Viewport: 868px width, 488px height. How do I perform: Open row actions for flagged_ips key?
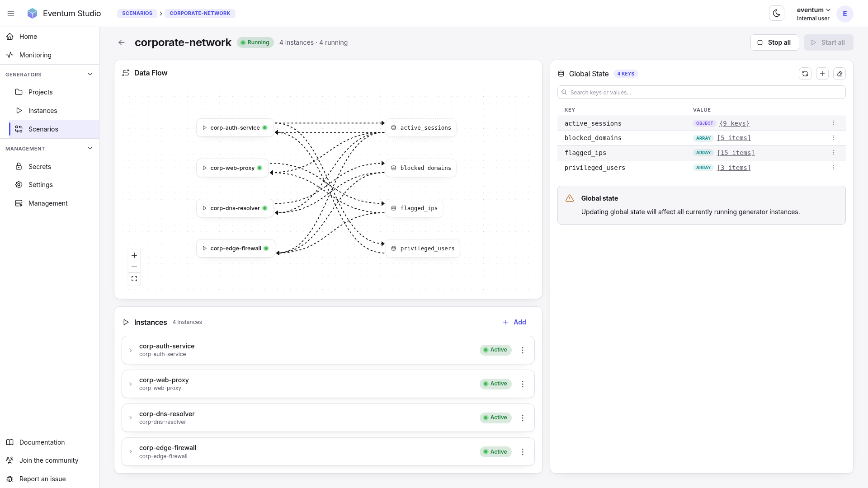834,153
